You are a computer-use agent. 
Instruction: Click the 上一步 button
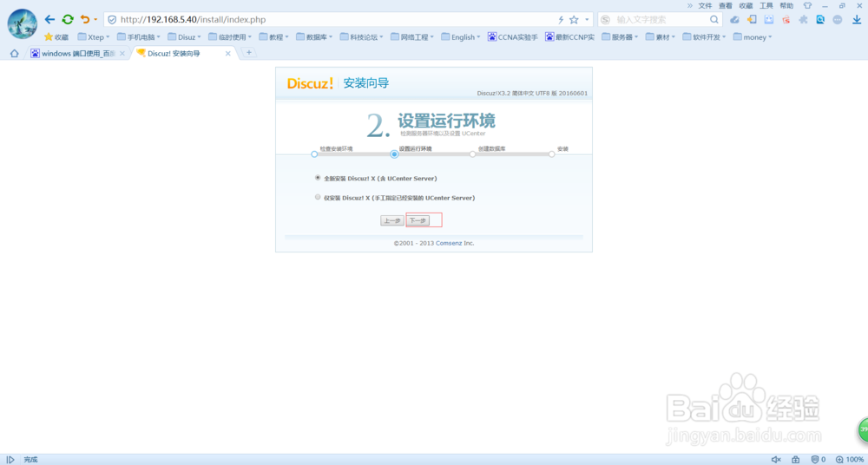pos(392,220)
